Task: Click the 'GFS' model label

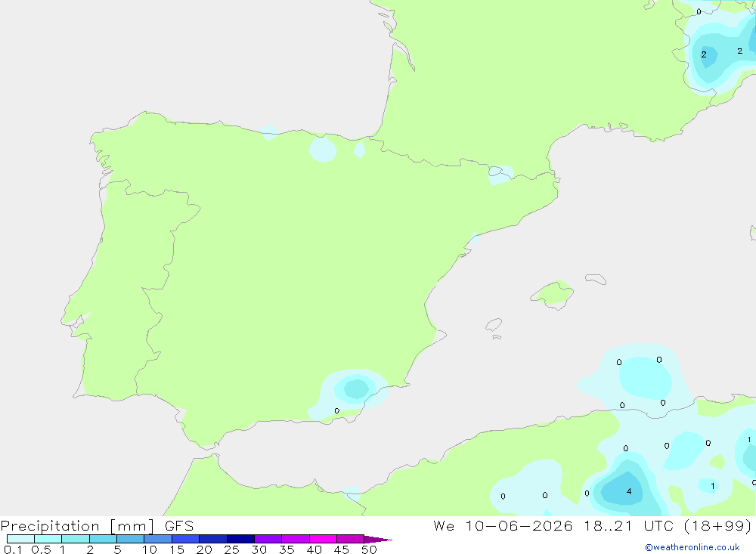Action: pyautogui.click(x=179, y=526)
